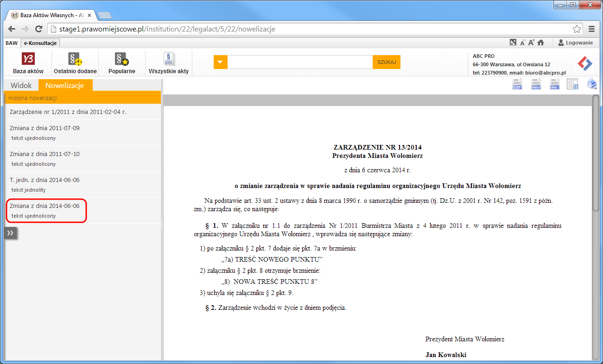Click the SZUKAJ search button
The width and height of the screenshot is (603, 364).
pos(386,62)
